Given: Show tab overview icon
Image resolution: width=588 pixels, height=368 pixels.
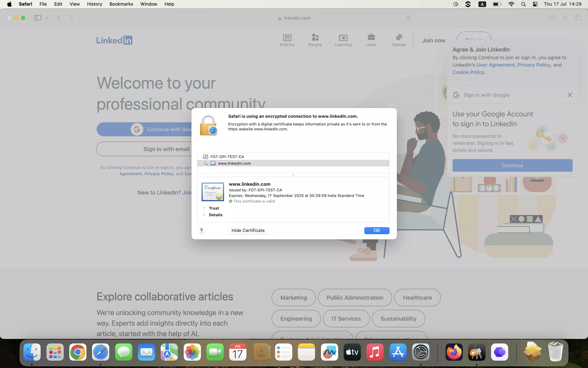Looking at the screenshot, I should pos(578,18).
